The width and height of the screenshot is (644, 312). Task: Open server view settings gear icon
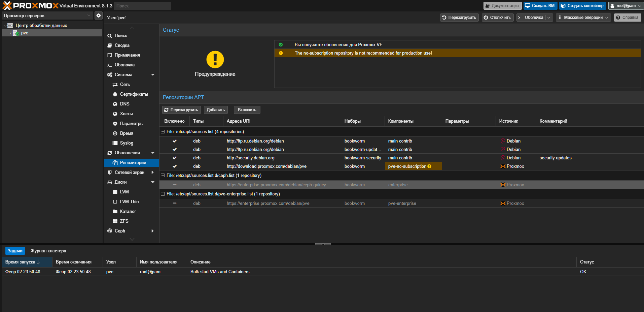click(x=99, y=15)
